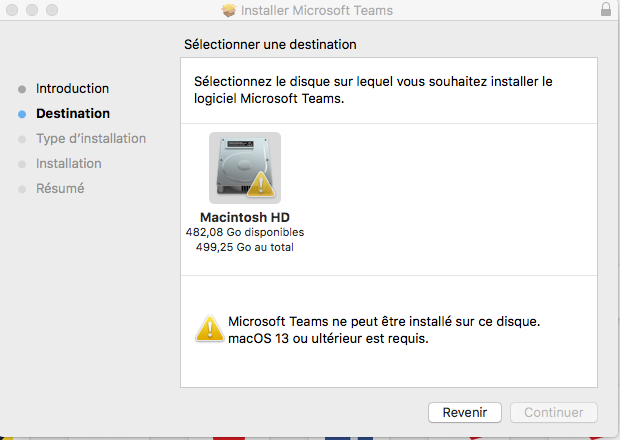Click the package icon in the title bar
This screenshot has width=620, height=440.
coord(228,11)
